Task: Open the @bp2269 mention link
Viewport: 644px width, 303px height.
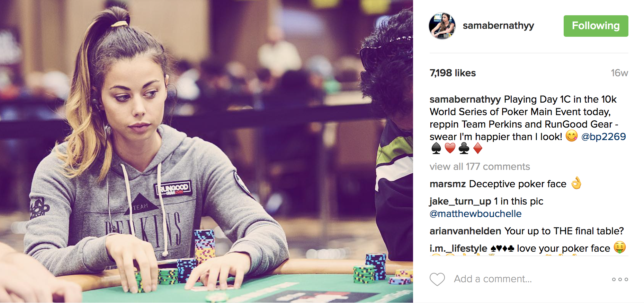Action: point(603,137)
